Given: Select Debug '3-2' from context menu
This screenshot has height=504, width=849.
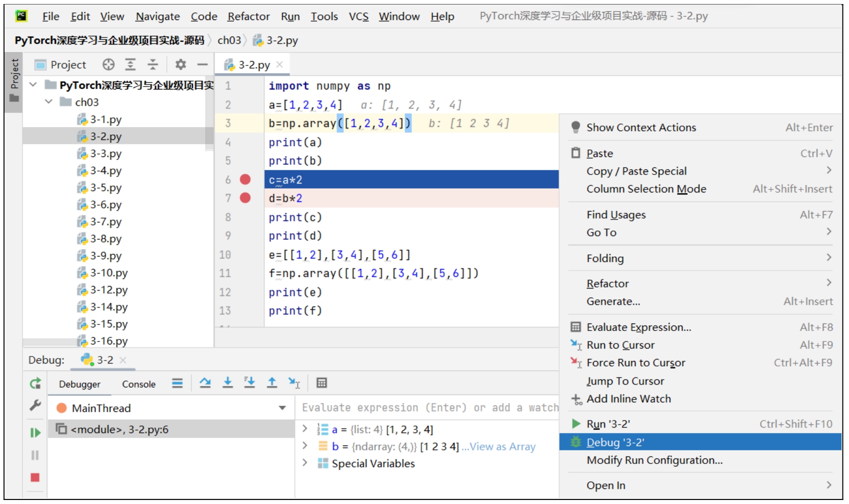Looking at the screenshot, I should tap(700, 442).
